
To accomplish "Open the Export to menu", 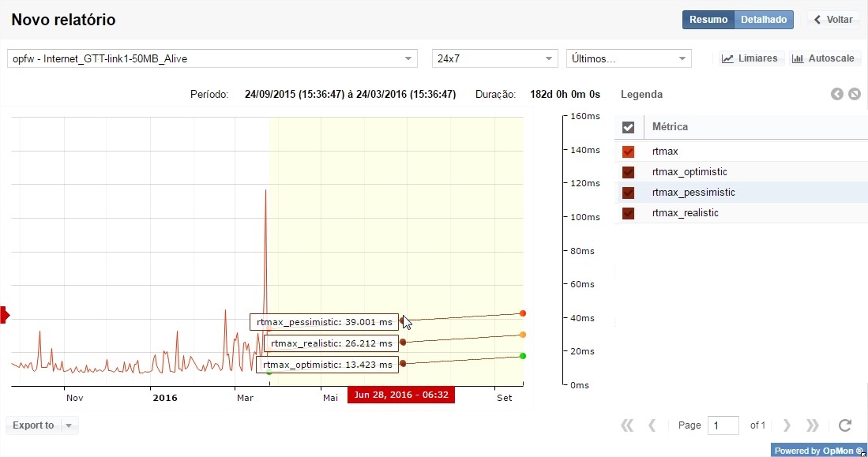I will (x=42, y=425).
